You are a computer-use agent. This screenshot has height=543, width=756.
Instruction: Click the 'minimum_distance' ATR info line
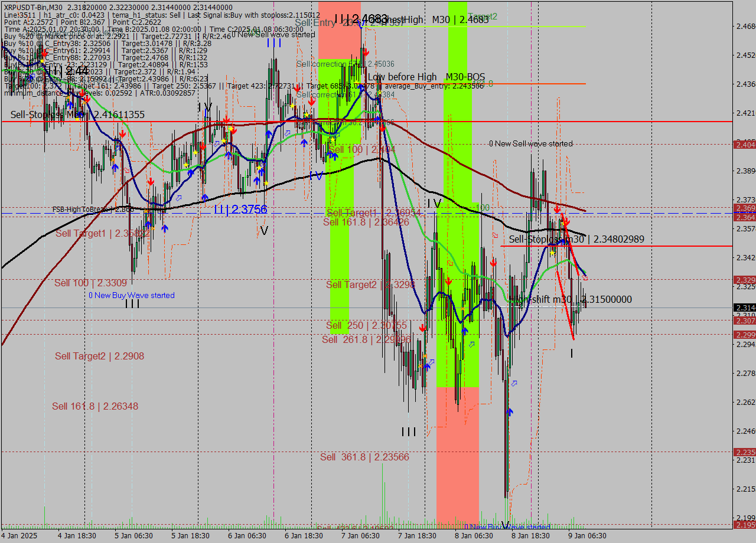[99, 93]
